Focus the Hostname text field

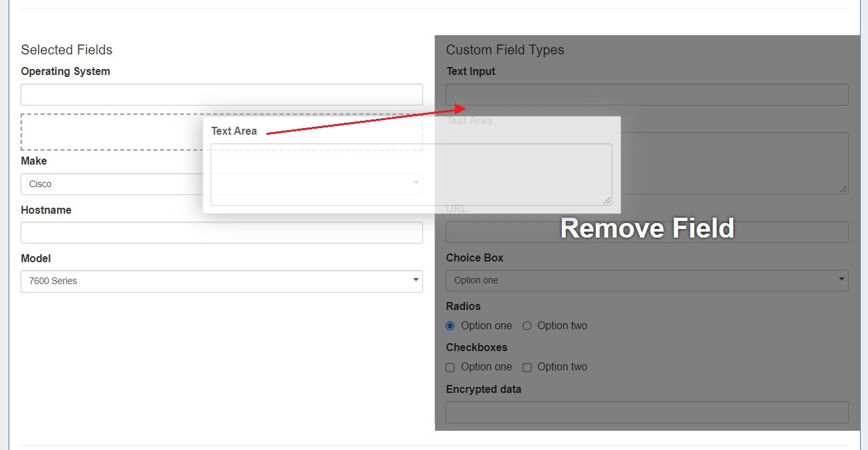[x=221, y=233]
